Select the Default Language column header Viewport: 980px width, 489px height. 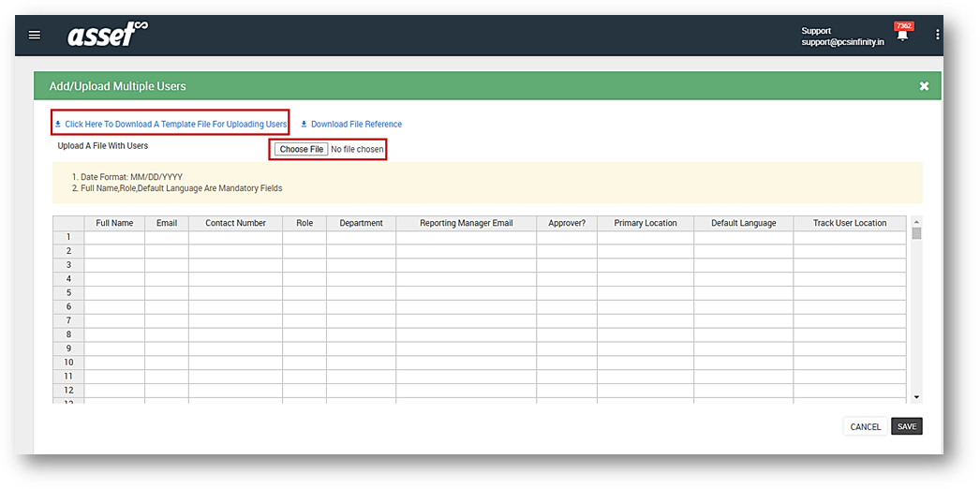744,223
